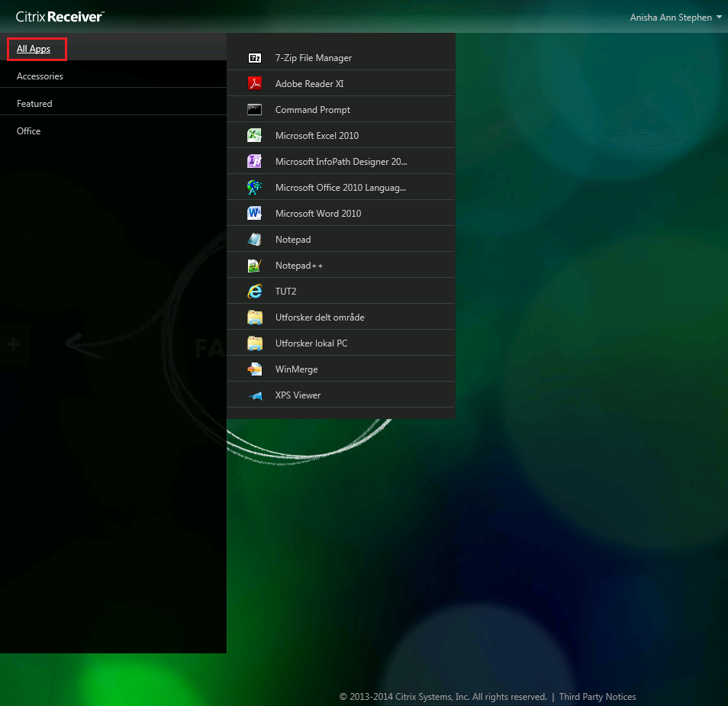Screen dimensions: 728x706
Task: Click the TUT2 Internet Explorer icon
Action: pyautogui.click(x=254, y=292)
